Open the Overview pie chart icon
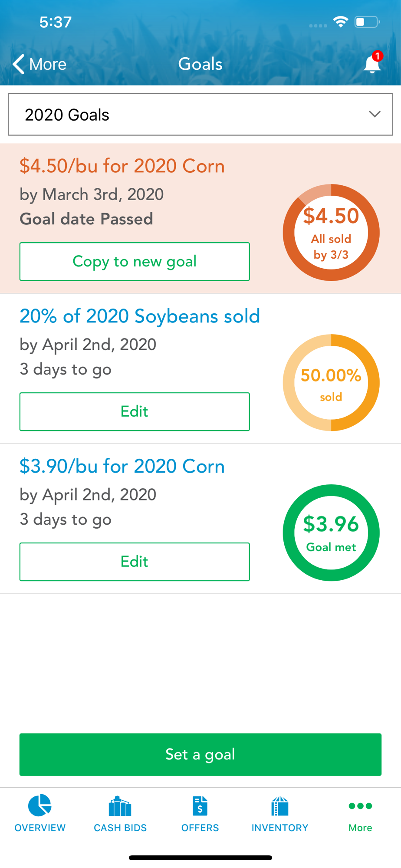 click(x=40, y=806)
